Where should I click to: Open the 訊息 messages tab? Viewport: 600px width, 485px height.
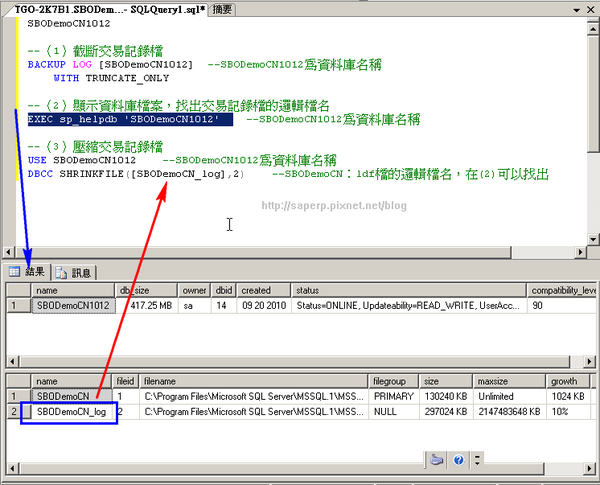coord(74,273)
